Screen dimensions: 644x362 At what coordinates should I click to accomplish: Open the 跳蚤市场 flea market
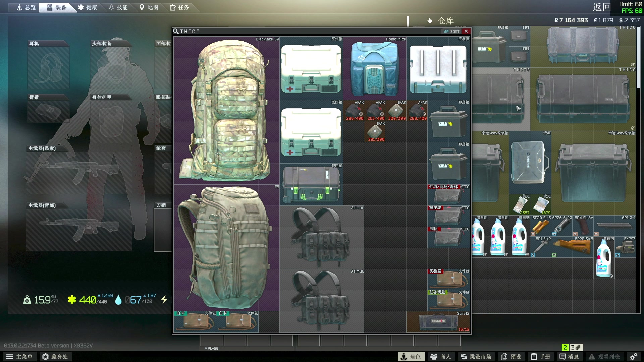click(476, 357)
